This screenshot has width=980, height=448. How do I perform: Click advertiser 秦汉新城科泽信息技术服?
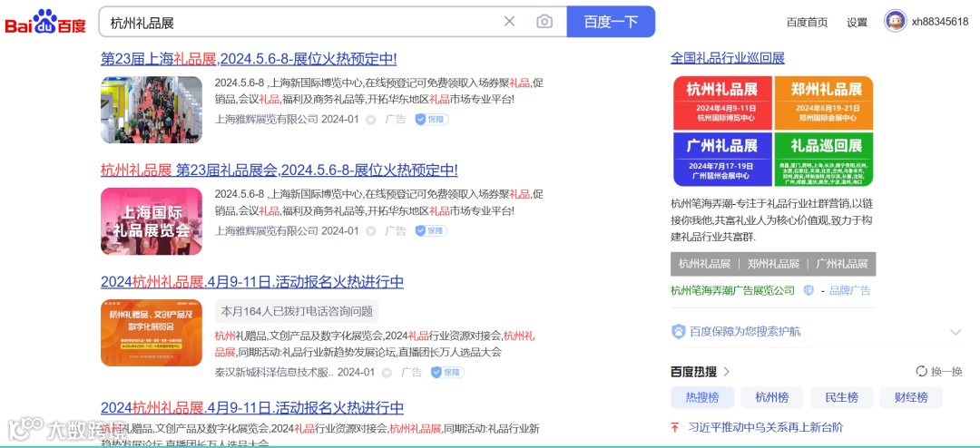(274, 373)
